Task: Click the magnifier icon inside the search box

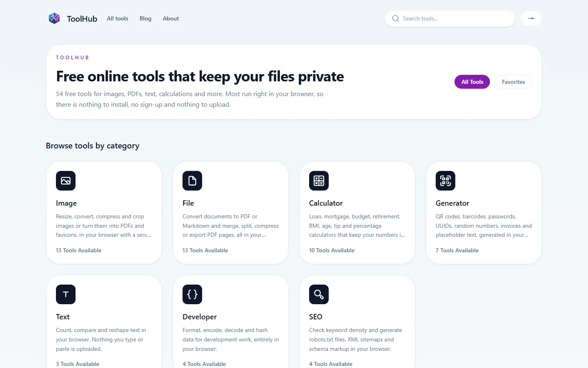Action: pyautogui.click(x=395, y=18)
